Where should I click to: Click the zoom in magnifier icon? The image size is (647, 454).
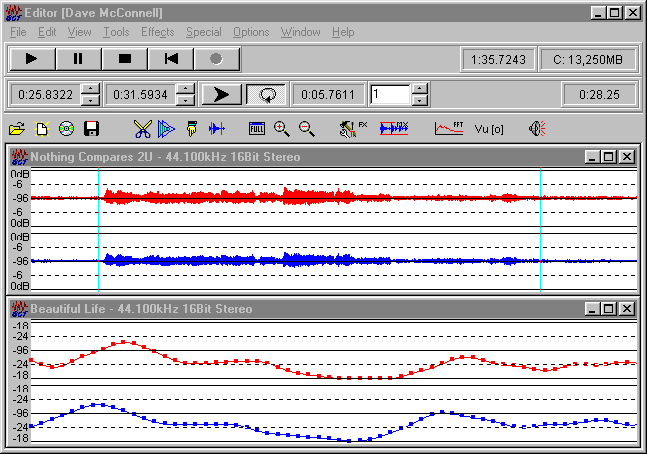pyautogui.click(x=282, y=128)
